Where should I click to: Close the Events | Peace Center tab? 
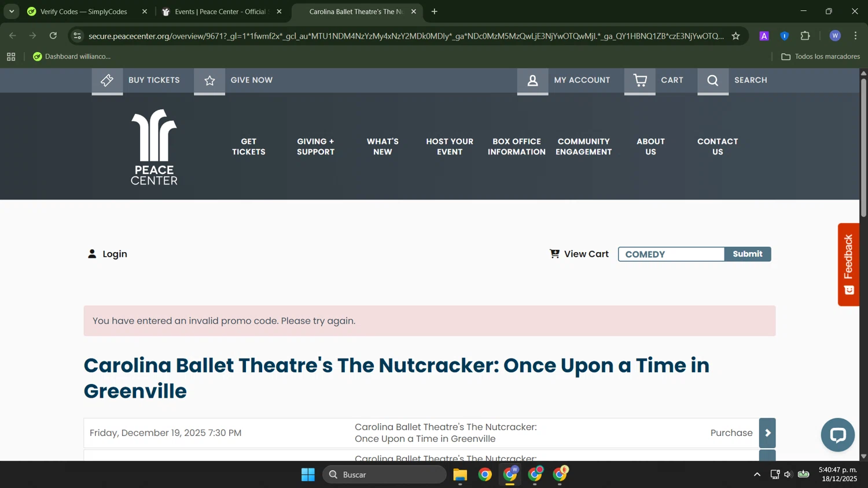click(x=279, y=12)
